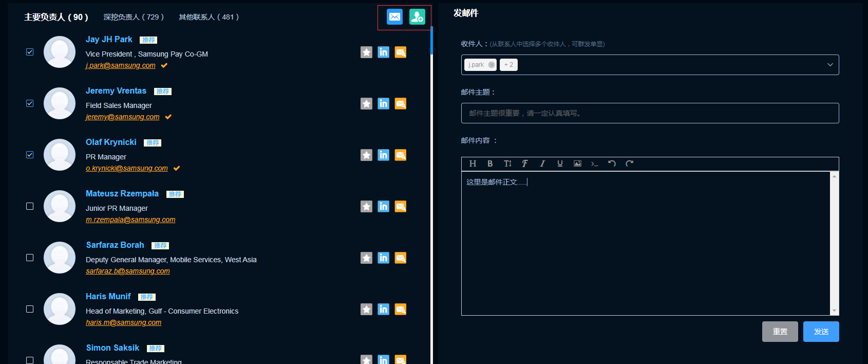This screenshot has width=868, height=364.
Task: Focus the 邮件主题 subject input field
Action: (x=650, y=113)
